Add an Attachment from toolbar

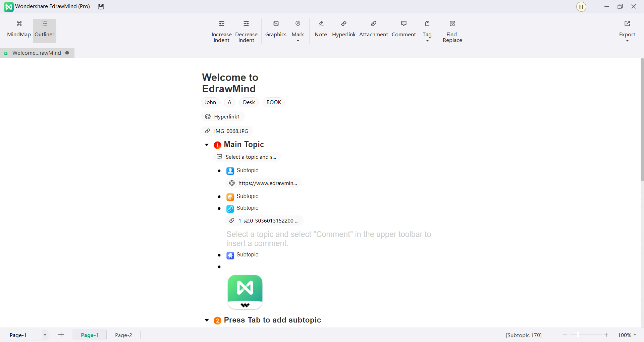point(373,29)
